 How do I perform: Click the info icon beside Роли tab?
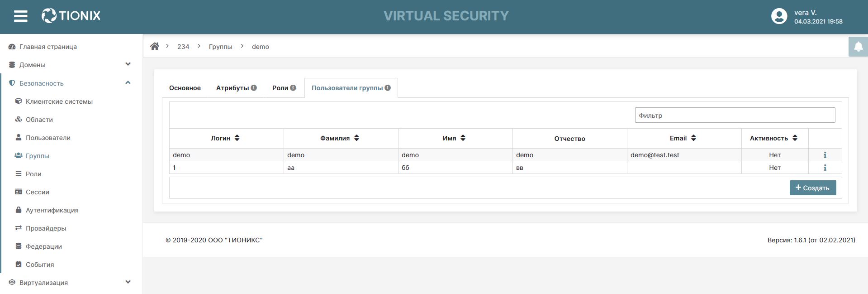[293, 88]
